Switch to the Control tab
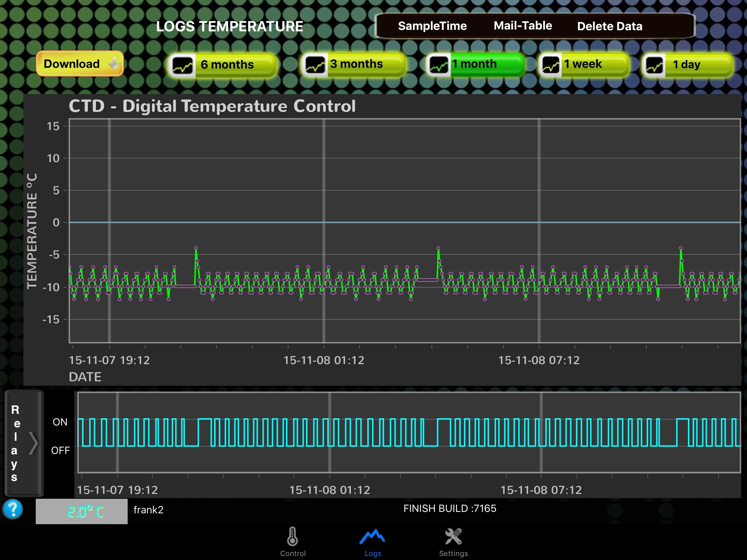 [293, 542]
